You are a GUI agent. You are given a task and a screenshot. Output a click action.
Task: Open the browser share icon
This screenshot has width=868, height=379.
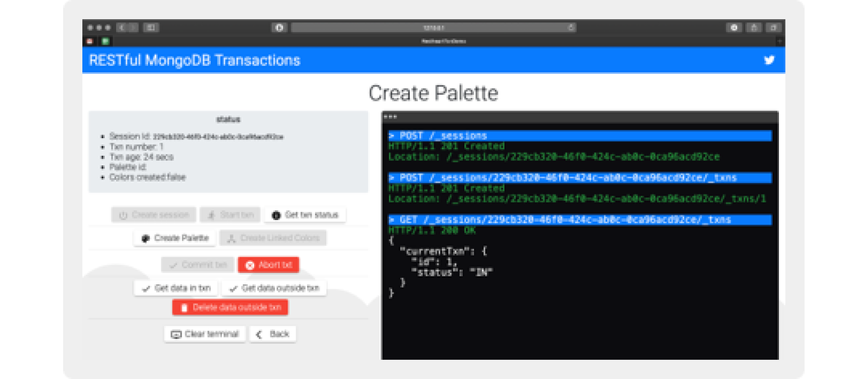coord(754,27)
